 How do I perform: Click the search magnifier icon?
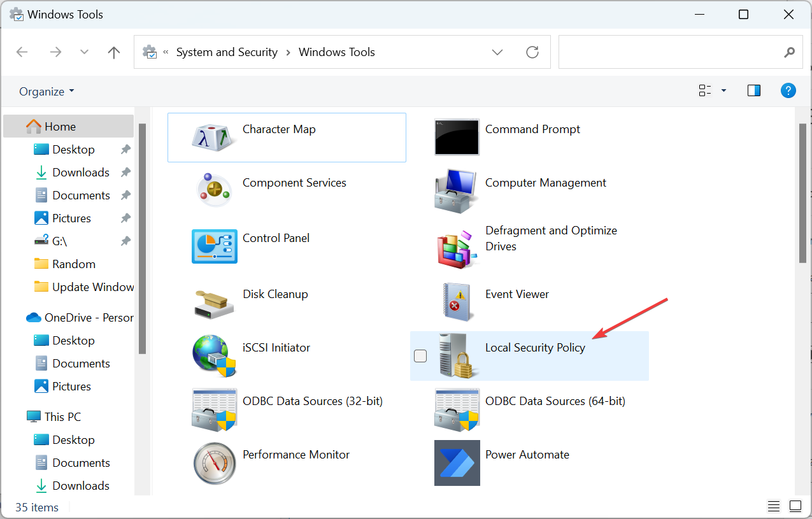pyautogui.click(x=790, y=52)
